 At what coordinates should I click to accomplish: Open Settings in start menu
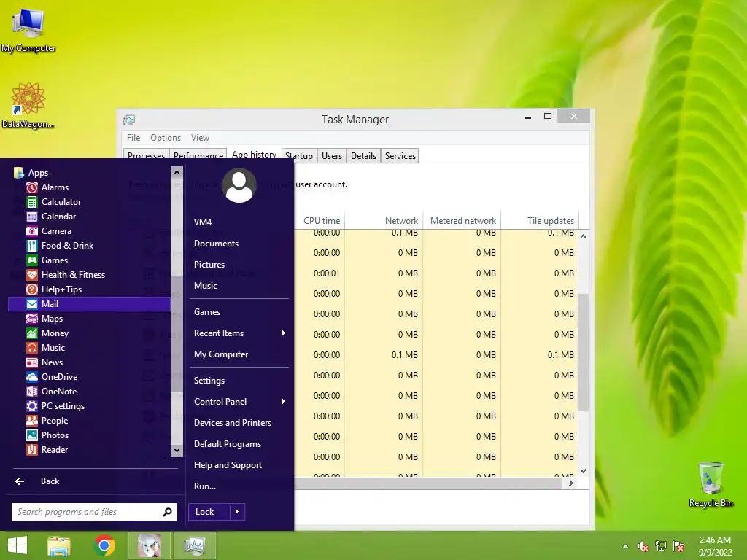[209, 381]
